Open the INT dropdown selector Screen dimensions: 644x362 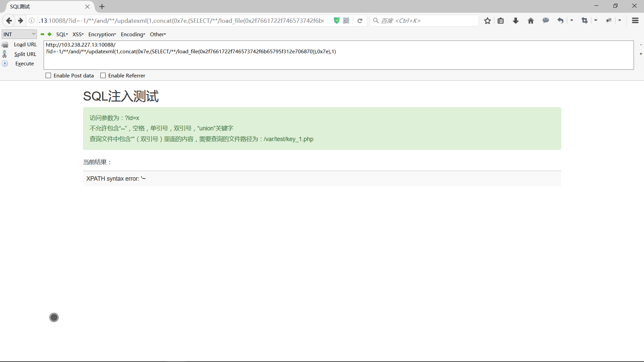[19, 34]
